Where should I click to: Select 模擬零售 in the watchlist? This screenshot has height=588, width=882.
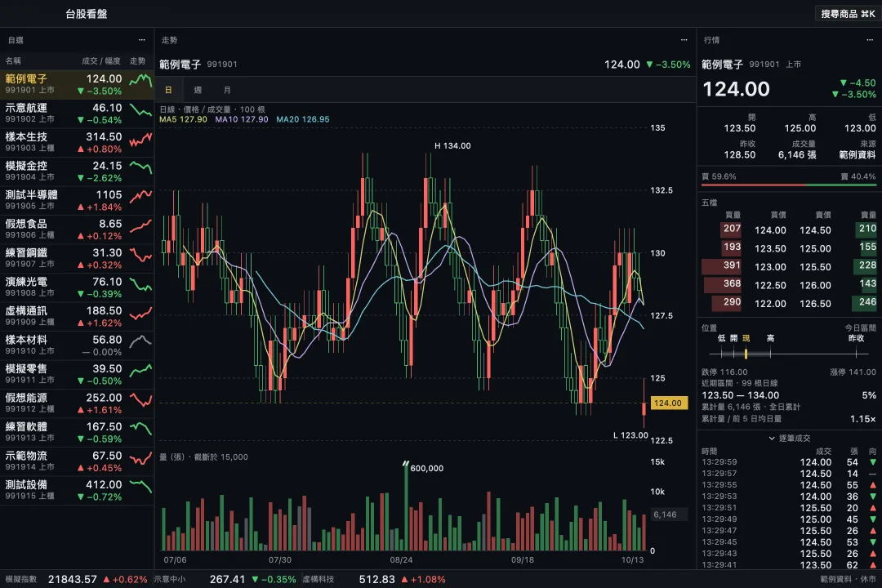tap(77, 374)
